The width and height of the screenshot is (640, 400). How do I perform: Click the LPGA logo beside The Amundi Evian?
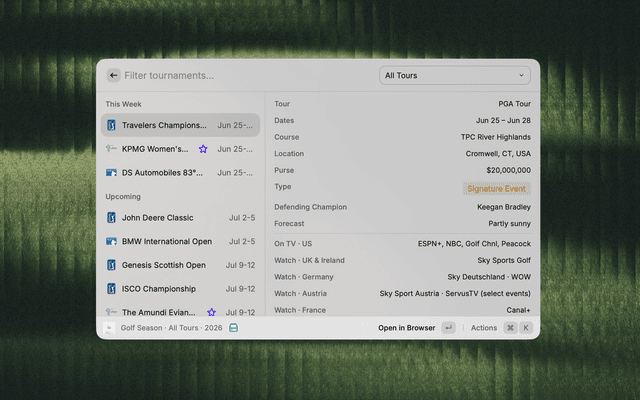coord(111,311)
